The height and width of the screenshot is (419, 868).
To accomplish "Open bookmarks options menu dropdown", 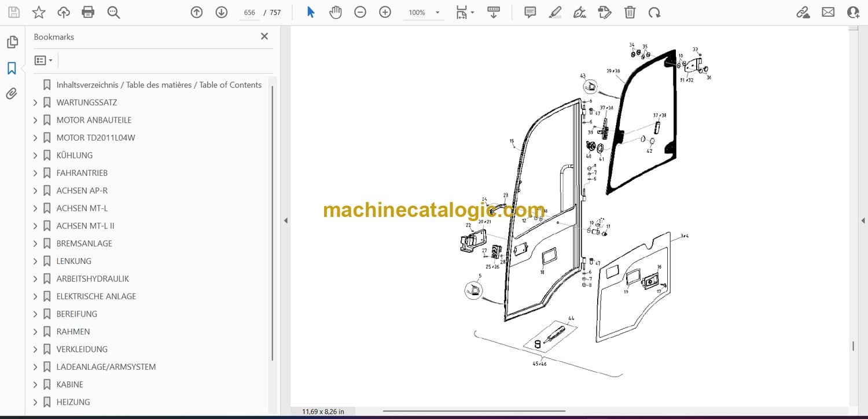I will [x=43, y=60].
